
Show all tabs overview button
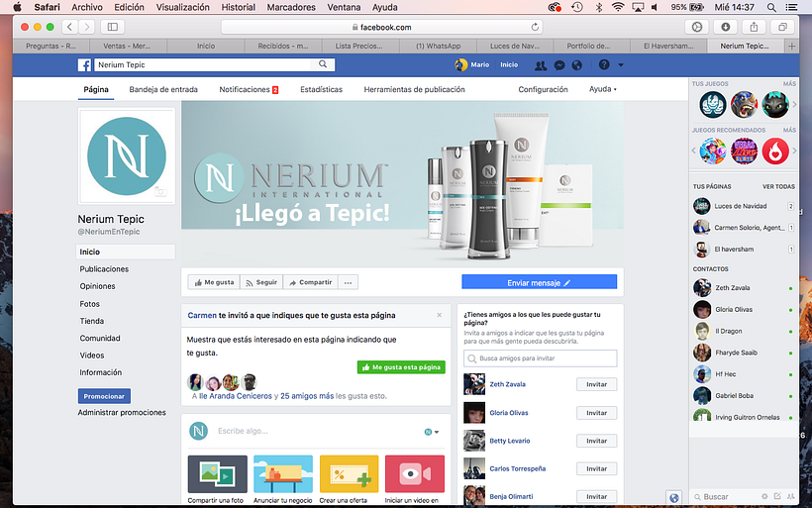(x=782, y=27)
